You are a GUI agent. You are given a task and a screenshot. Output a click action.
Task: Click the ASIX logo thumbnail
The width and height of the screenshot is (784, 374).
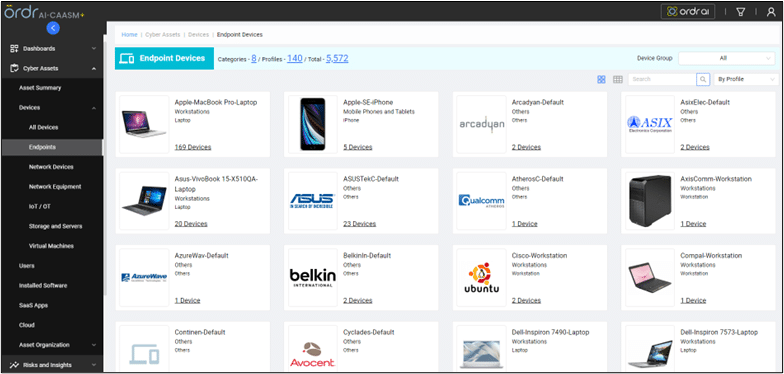[x=650, y=124]
